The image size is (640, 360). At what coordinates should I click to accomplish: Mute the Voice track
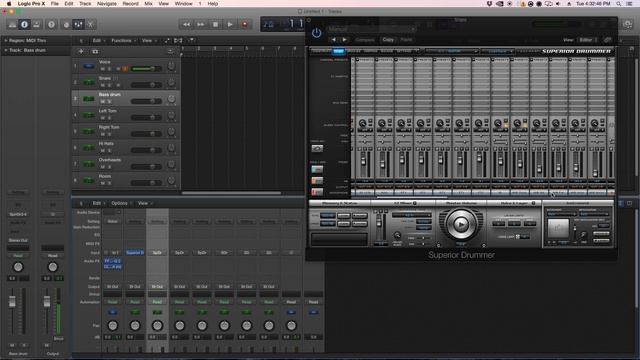103,69
